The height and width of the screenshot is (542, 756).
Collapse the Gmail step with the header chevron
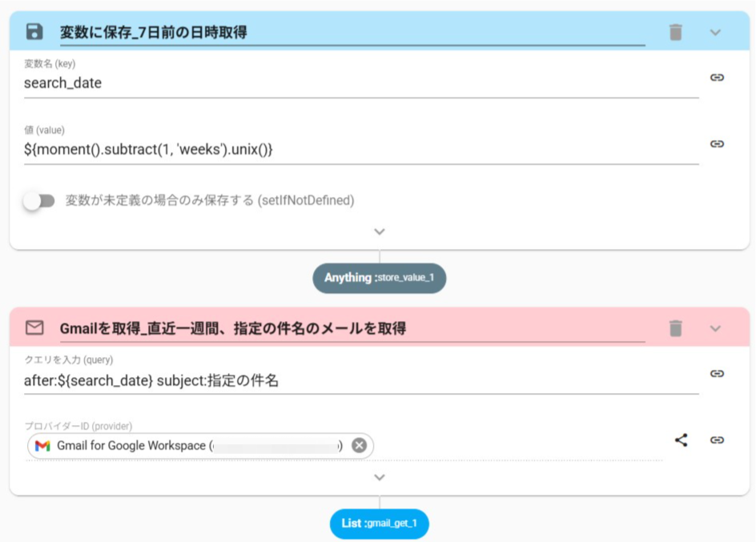(x=716, y=328)
